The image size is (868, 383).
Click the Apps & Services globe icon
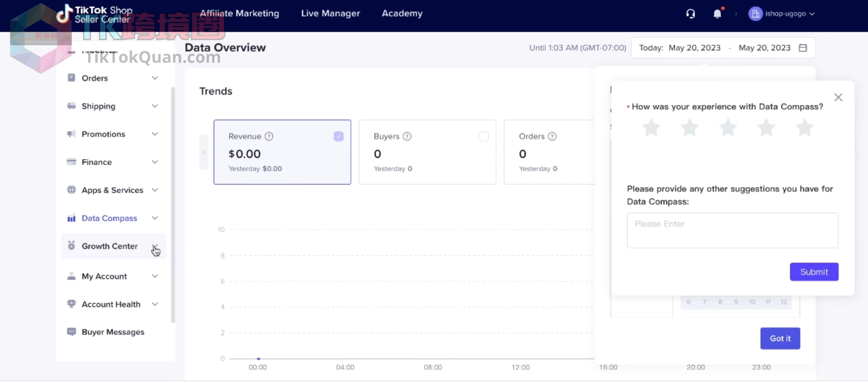[71, 189]
